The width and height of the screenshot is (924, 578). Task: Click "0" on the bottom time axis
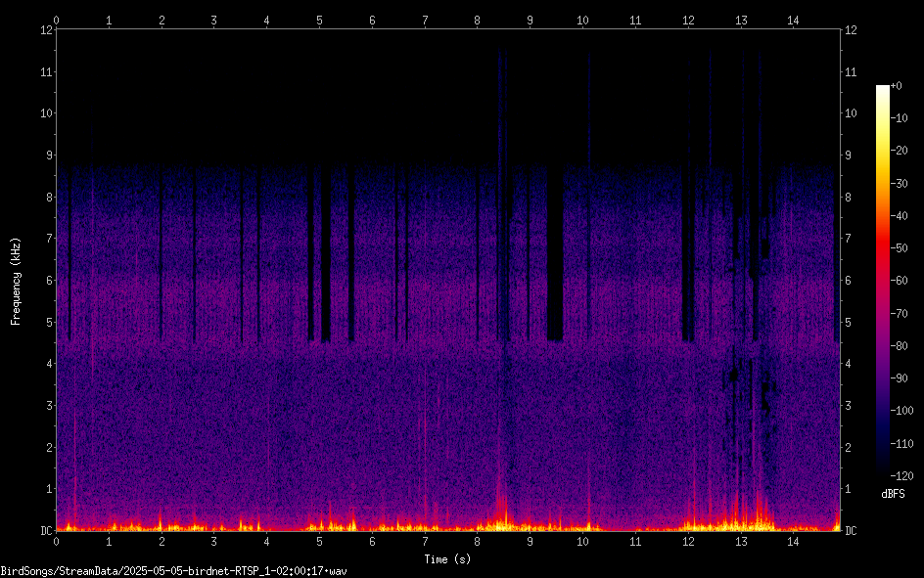click(x=56, y=542)
